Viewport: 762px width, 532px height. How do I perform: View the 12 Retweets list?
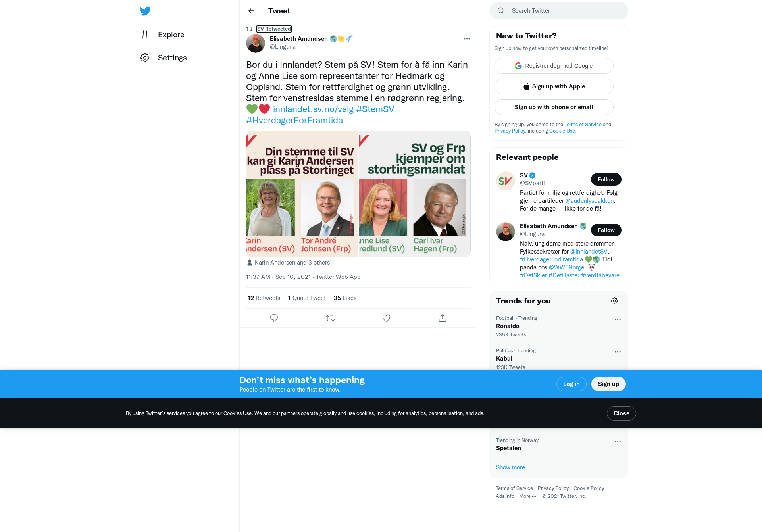coord(264,298)
